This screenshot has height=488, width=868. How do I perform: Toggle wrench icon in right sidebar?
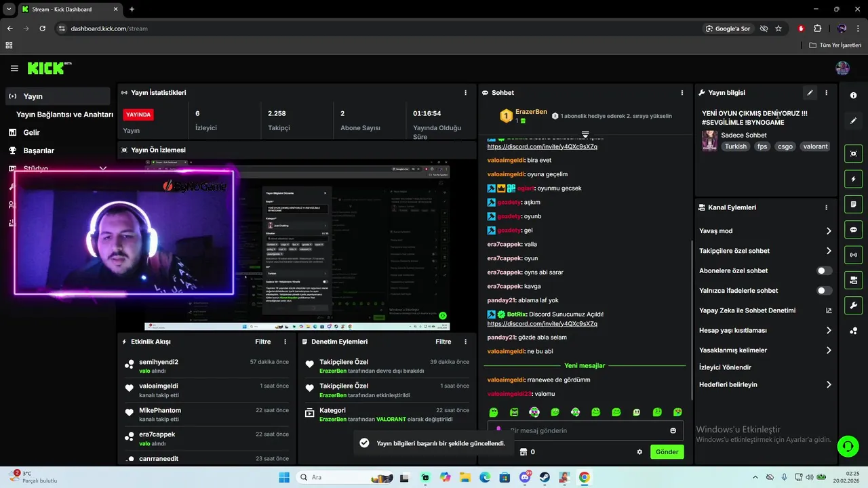pyautogui.click(x=854, y=306)
